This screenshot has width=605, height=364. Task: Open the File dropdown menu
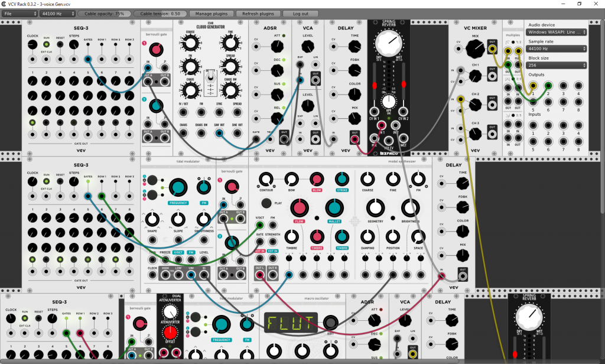[19, 14]
